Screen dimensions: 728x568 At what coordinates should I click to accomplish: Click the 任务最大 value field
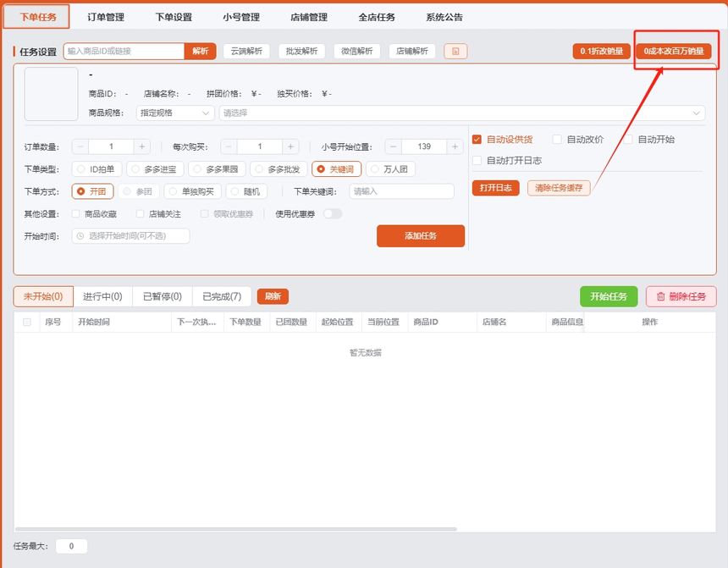(71, 546)
